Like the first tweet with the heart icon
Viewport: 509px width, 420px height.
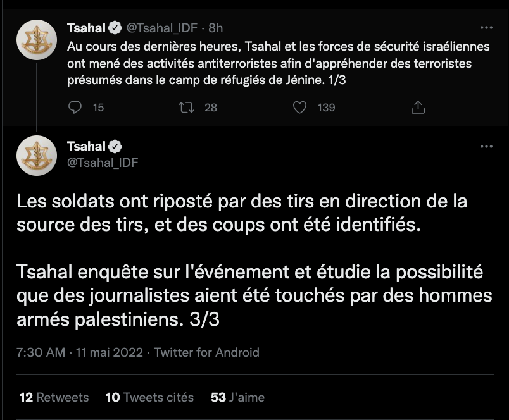click(300, 108)
